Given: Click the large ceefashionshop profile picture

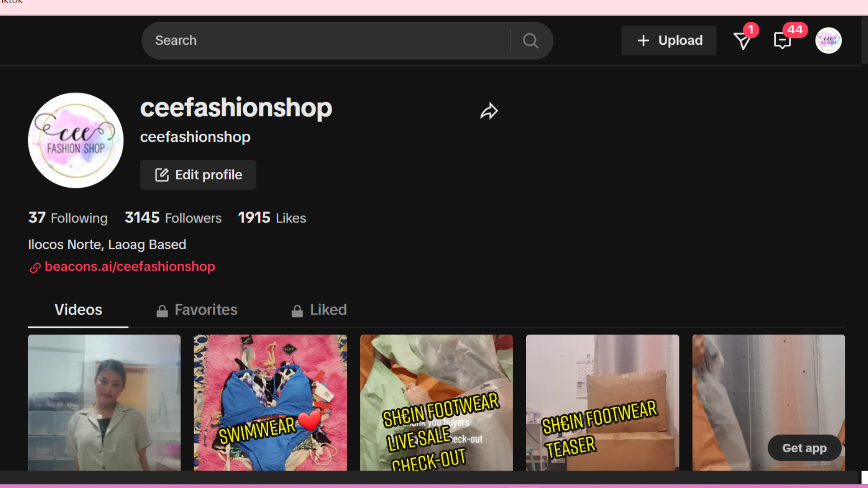Looking at the screenshot, I should click(x=75, y=141).
